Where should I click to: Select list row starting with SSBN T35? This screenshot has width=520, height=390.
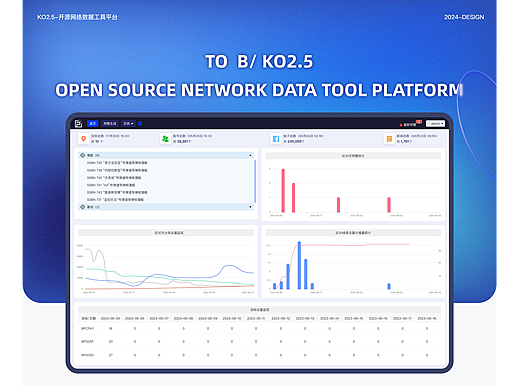click(166, 163)
